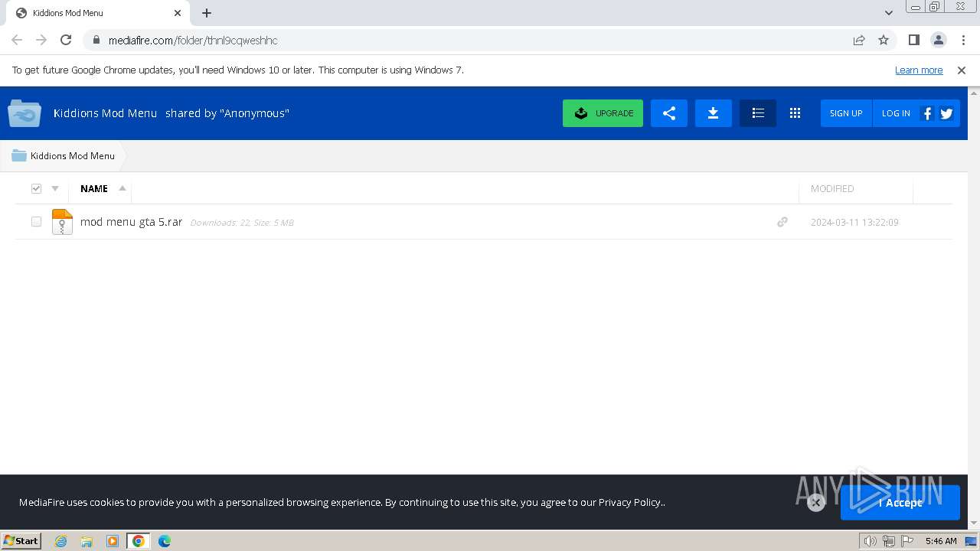Bookmark this tab with the star icon
This screenshot has height=551, width=980.
tap(884, 40)
